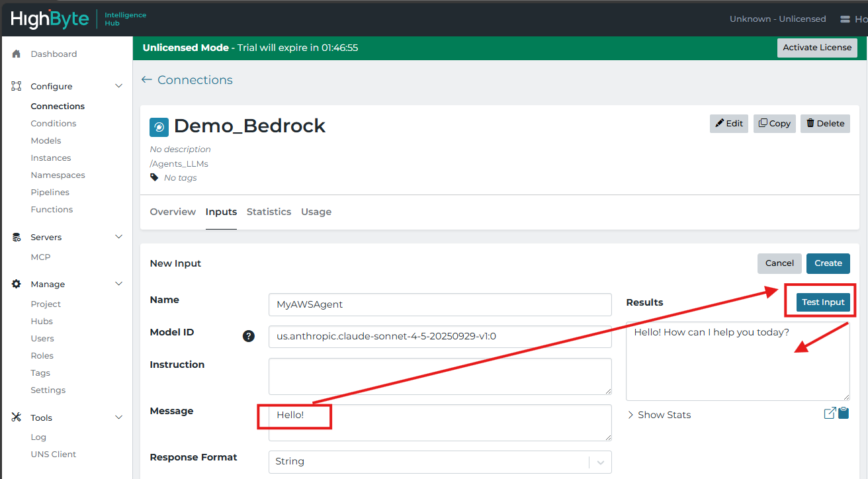
Task: Click the Manage gear icon in the sidebar
Action: click(17, 284)
